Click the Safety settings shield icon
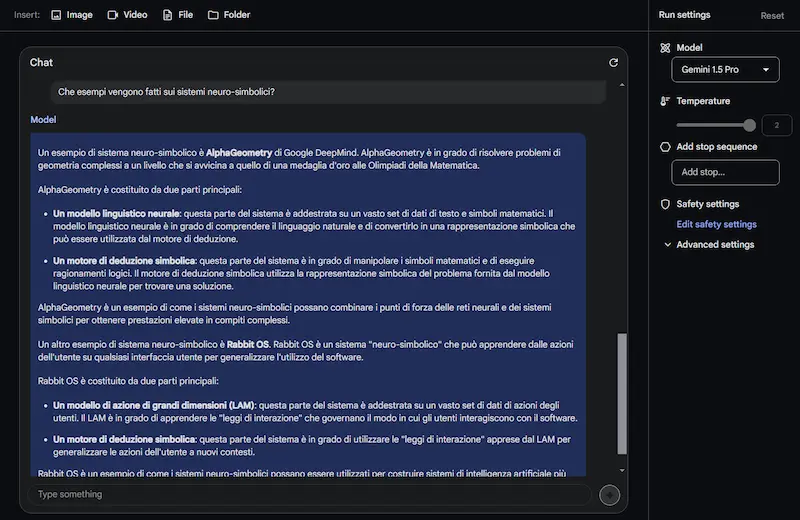This screenshot has width=800, height=520. coord(665,204)
